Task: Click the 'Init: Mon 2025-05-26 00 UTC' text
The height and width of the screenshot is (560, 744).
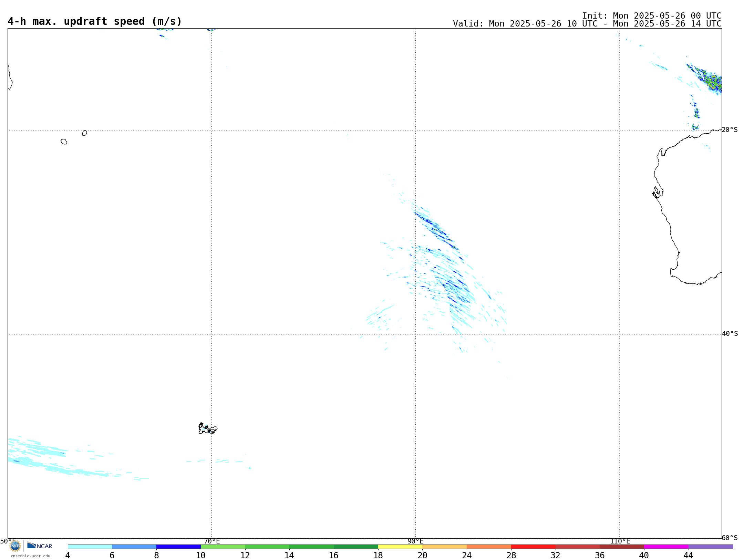Action: click(652, 16)
